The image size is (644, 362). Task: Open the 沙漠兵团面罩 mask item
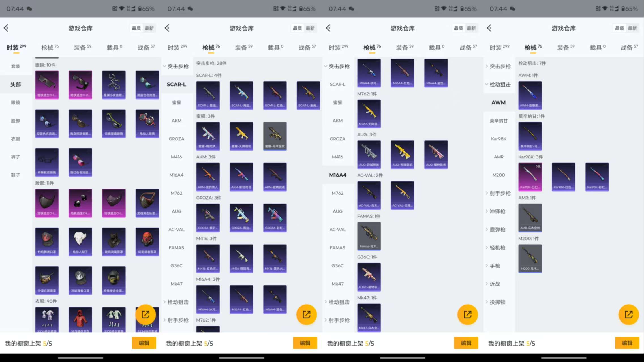pos(47,280)
